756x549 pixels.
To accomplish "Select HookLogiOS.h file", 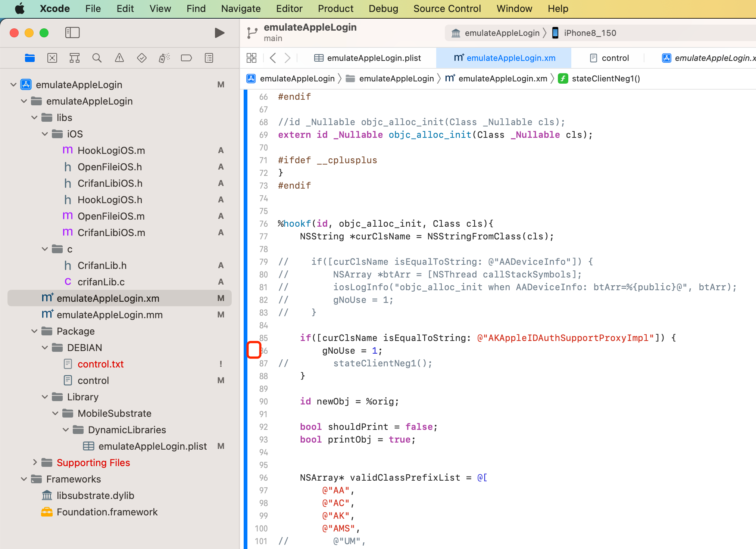I will [119, 200].
